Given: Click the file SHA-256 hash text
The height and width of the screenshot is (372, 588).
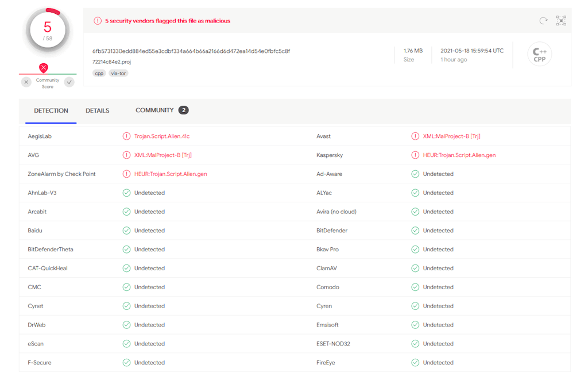Looking at the screenshot, I should [x=191, y=51].
